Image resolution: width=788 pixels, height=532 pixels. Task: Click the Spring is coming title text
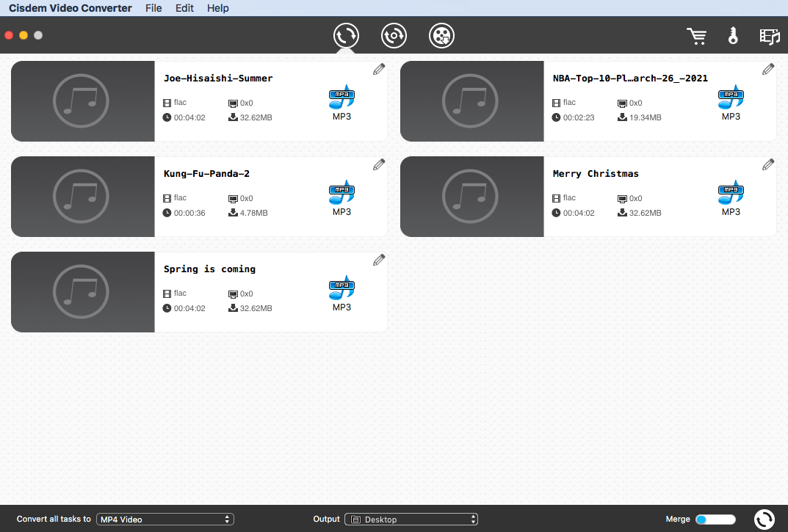pyautogui.click(x=209, y=269)
